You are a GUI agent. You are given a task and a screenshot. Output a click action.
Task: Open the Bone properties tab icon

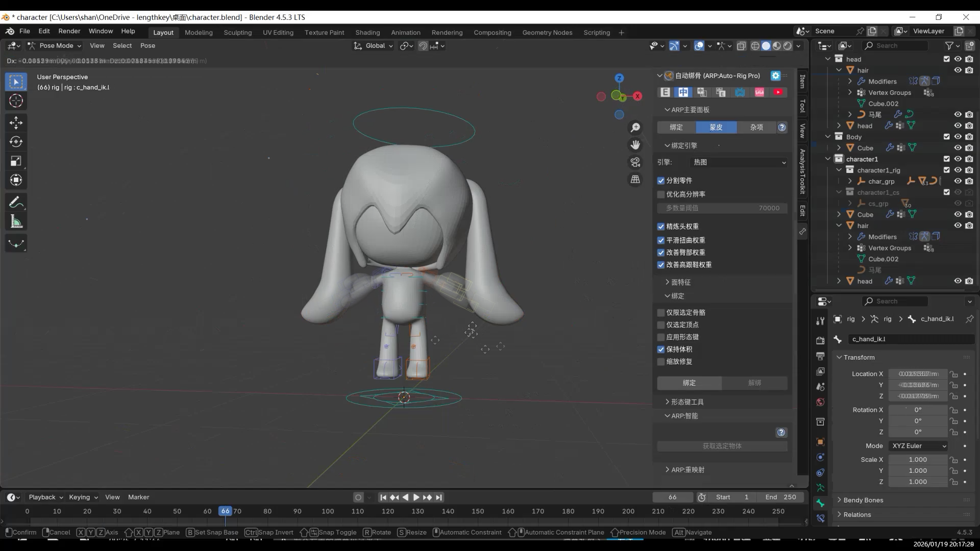(820, 503)
